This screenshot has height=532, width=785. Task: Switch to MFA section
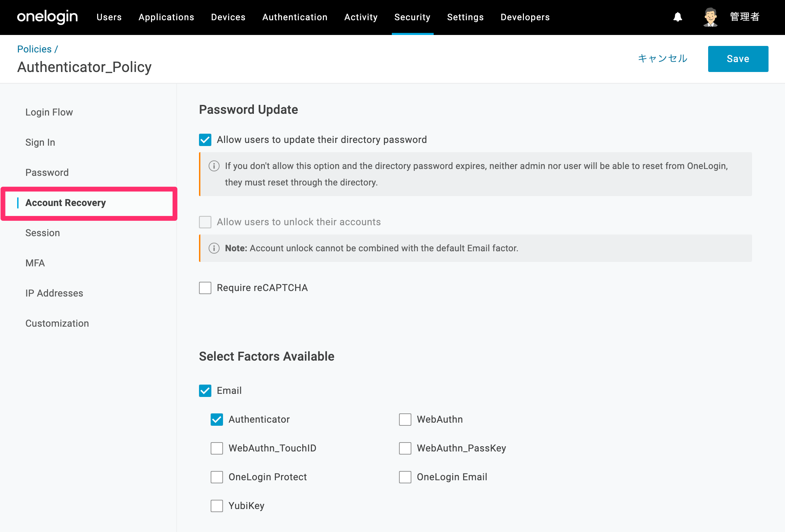point(35,263)
